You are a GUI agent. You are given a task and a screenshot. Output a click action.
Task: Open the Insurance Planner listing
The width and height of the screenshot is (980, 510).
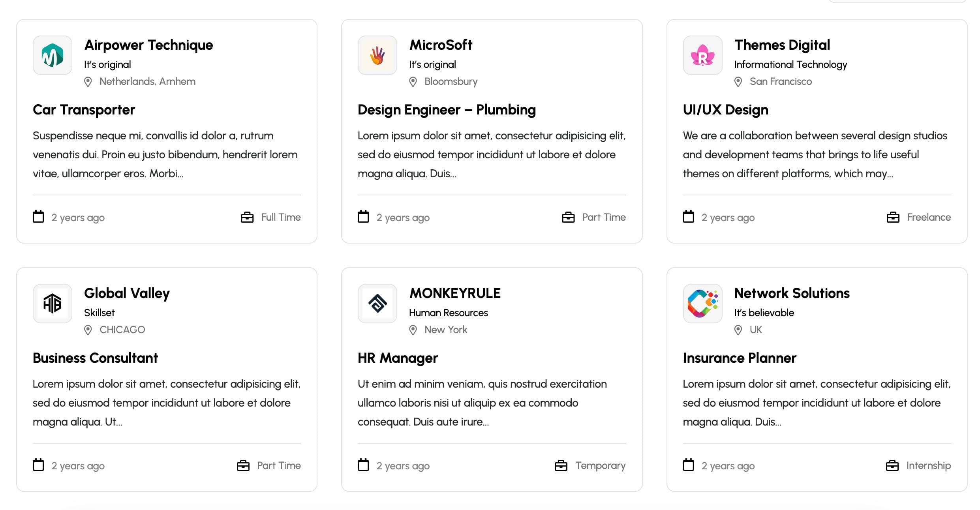pos(739,358)
